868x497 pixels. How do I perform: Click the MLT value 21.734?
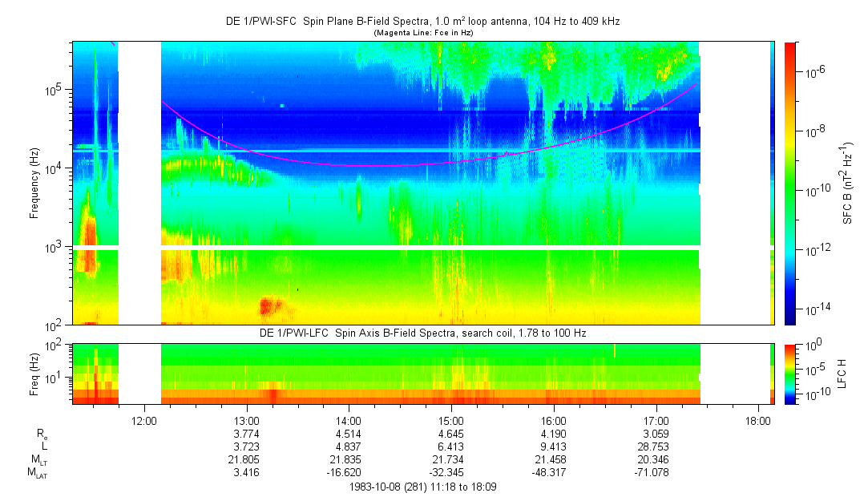(x=449, y=459)
